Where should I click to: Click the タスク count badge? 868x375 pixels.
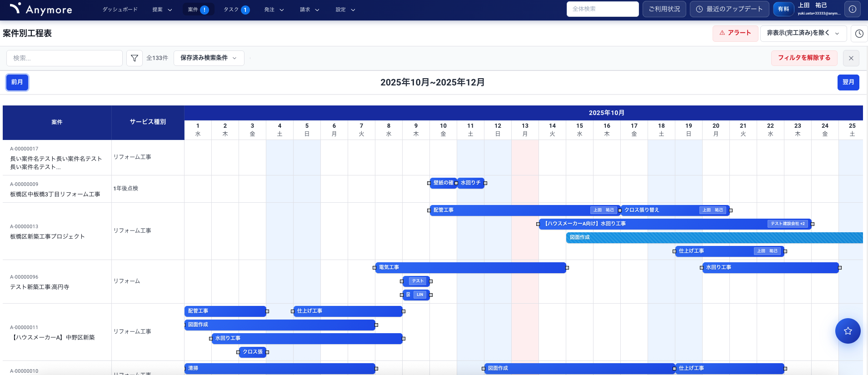click(x=245, y=10)
